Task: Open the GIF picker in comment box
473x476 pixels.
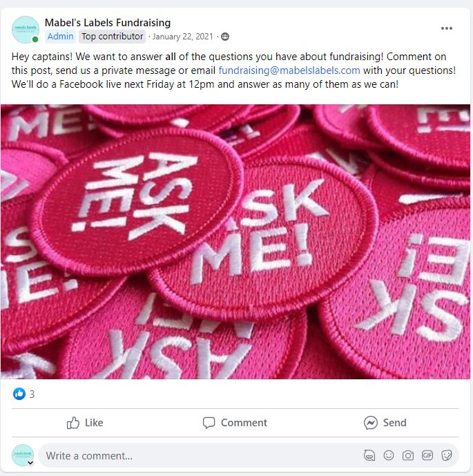Action: tap(427, 455)
